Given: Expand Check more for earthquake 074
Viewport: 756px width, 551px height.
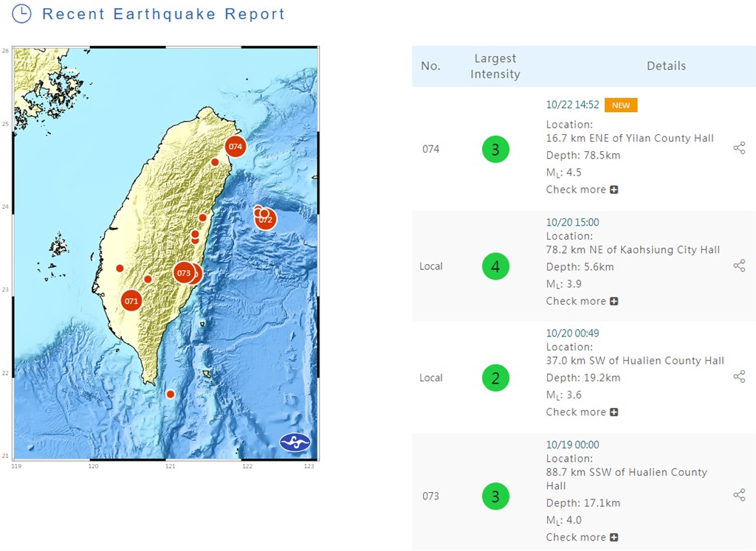Looking at the screenshot, I should [583, 190].
